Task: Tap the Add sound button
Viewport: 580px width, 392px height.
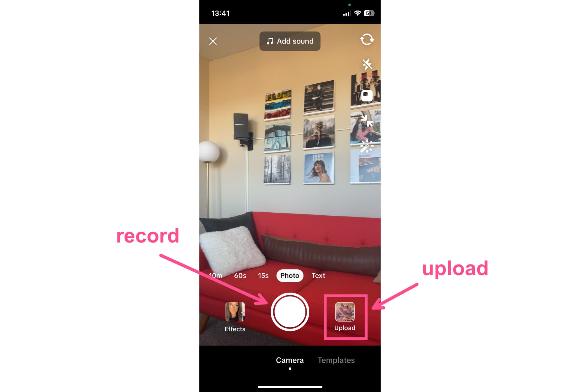Action: [290, 42]
